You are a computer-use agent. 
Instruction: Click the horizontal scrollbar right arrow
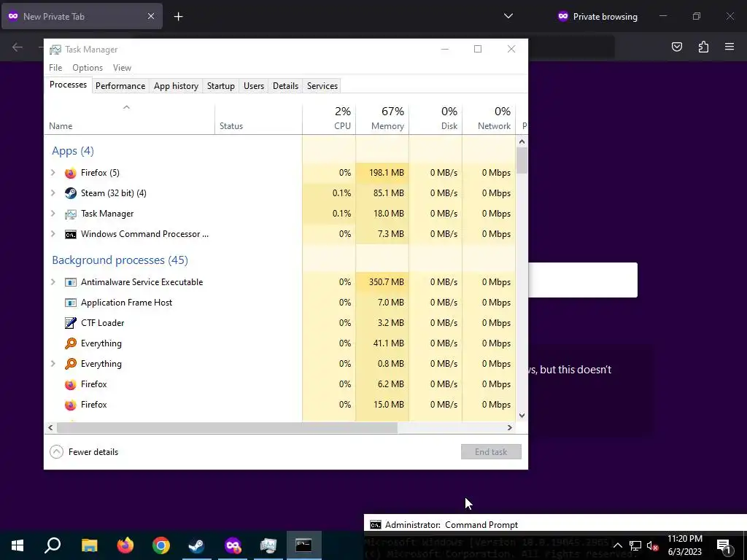[509, 427]
